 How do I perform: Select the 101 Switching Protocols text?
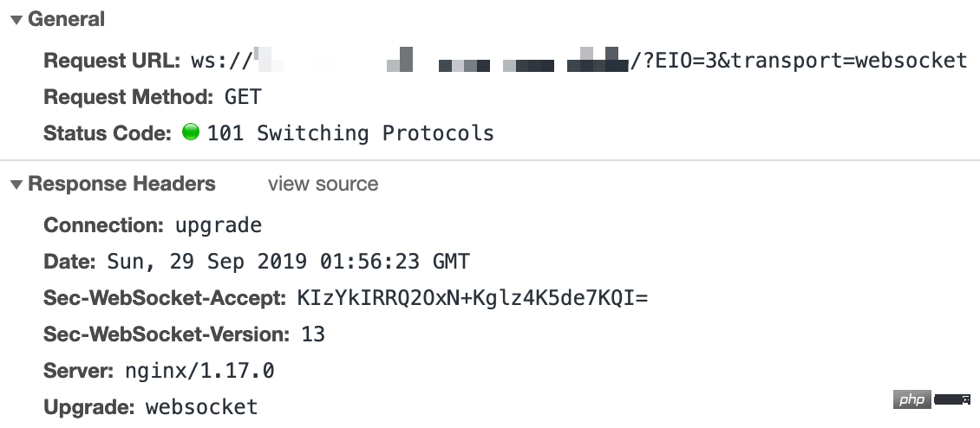point(350,133)
